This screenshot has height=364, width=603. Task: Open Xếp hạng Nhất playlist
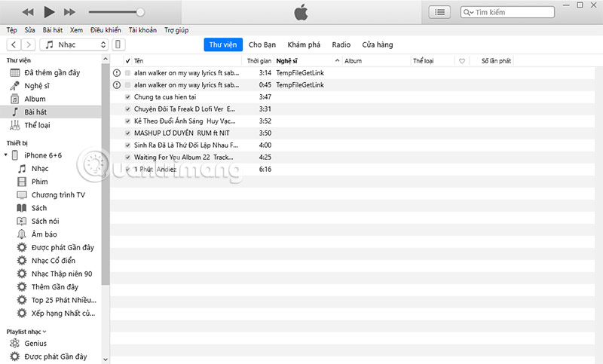coord(63,314)
